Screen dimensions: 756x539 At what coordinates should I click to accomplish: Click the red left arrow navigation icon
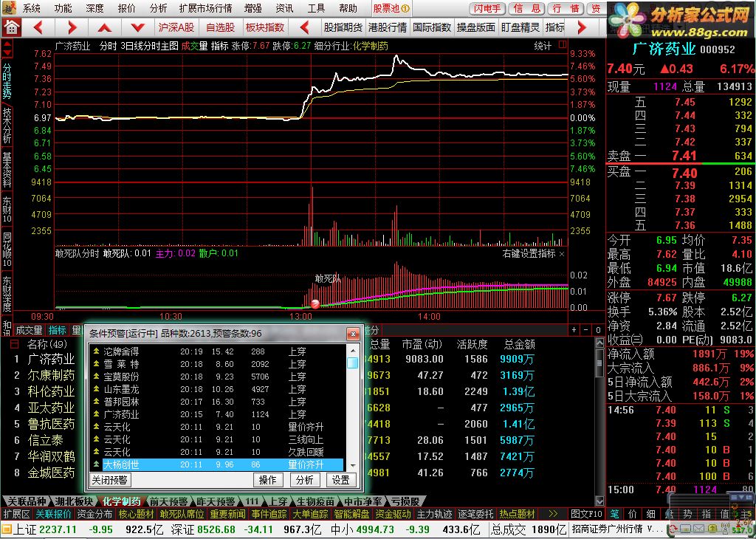[x=38, y=27]
